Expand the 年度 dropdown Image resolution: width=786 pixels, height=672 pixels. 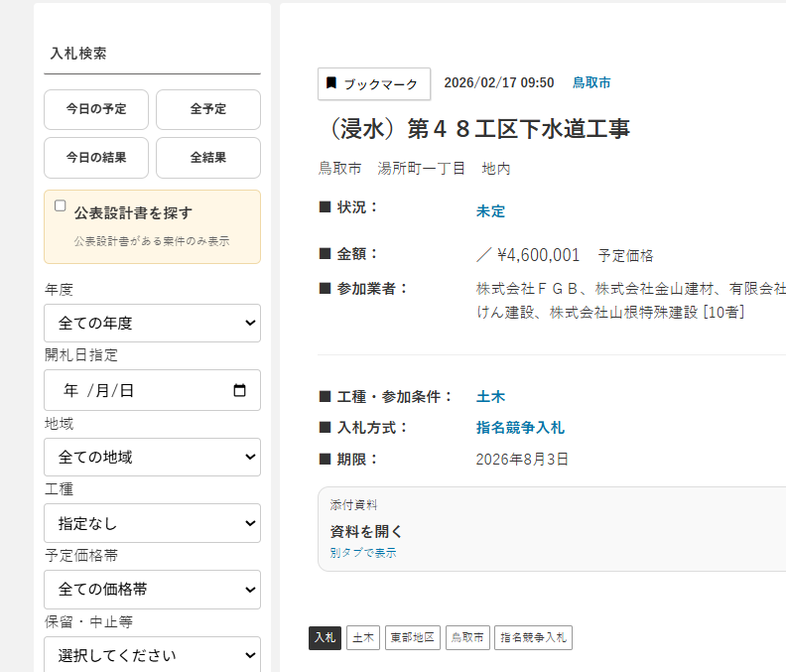(152, 324)
